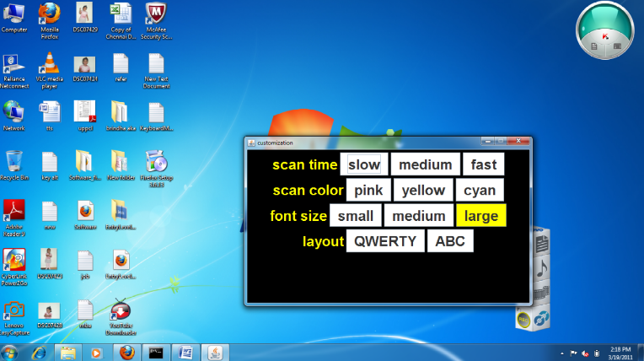Open the McAfee Security Scan shortcut
644x361 pixels.
click(156, 17)
